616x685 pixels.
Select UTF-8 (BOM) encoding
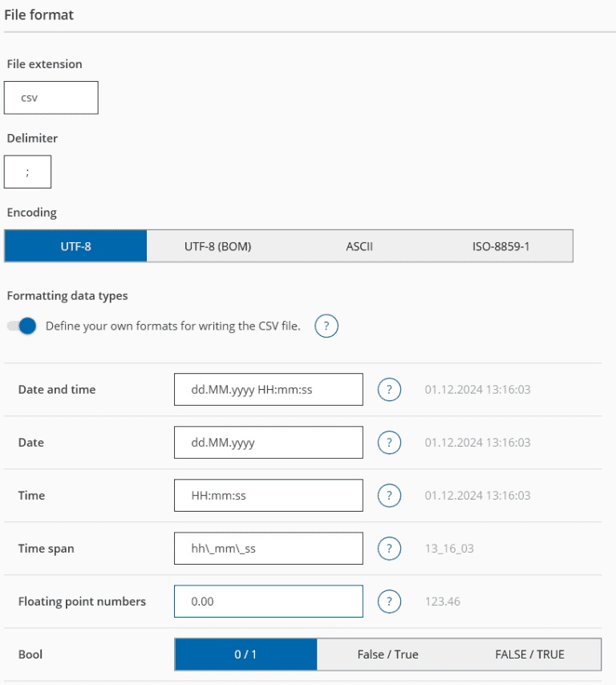tap(217, 246)
